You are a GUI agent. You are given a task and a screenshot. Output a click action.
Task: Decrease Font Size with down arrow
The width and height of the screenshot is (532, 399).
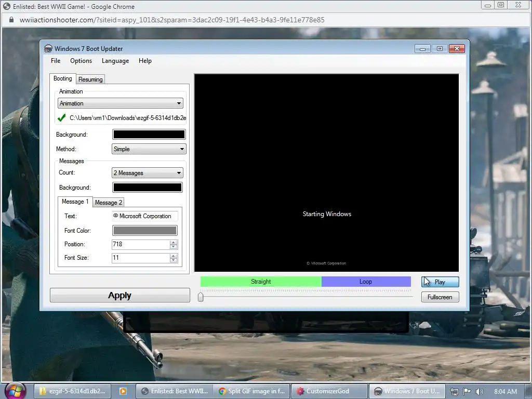(x=174, y=260)
